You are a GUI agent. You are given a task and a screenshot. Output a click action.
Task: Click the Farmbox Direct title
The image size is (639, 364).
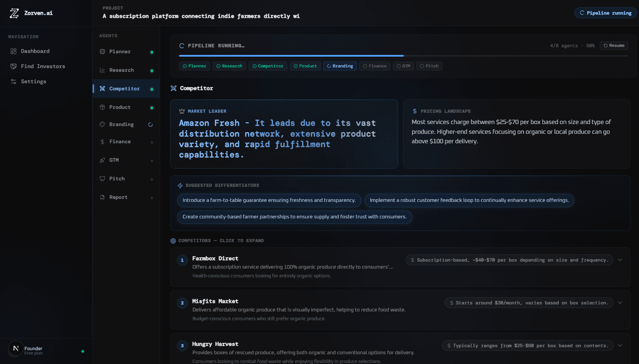pos(215,259)
